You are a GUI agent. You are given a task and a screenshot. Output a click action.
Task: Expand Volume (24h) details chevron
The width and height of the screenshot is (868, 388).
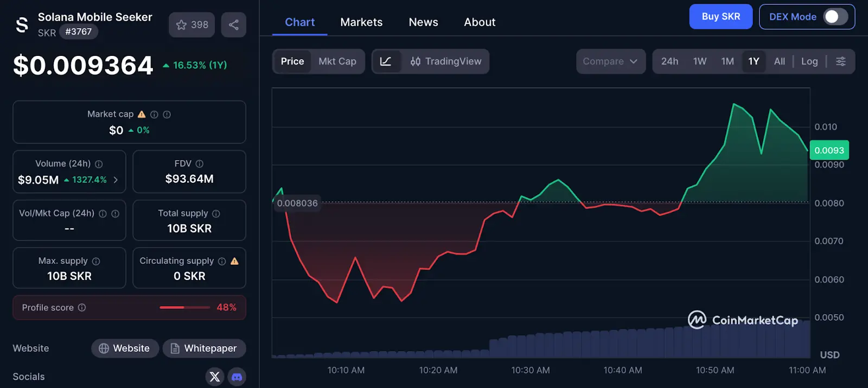pyautogui.click(x=116, y=180)
